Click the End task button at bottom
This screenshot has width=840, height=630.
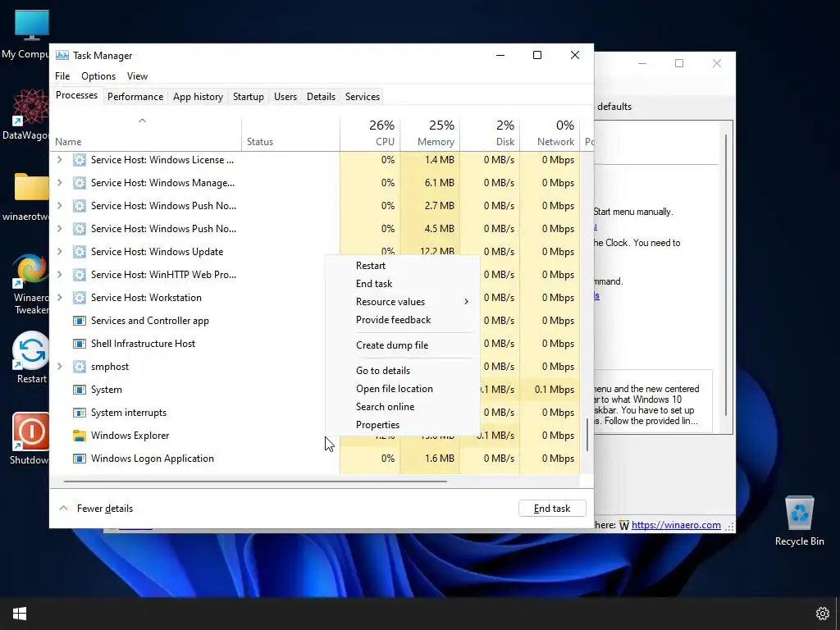(552, 509)
